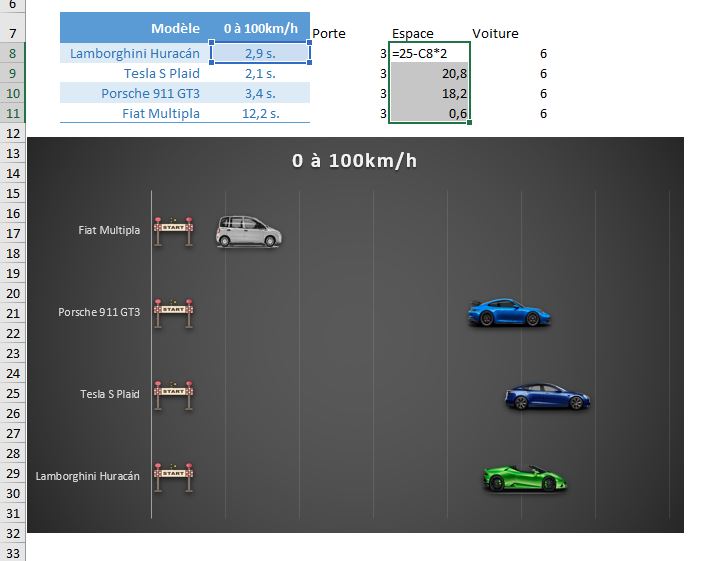Select row header 20
The width and height of the screenshot is (714, 561).
coord(13,293)
